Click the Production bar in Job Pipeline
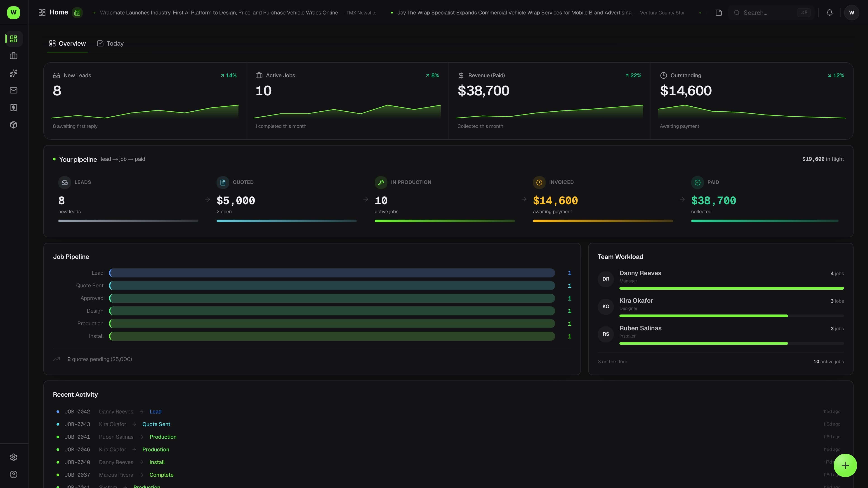Screen dimensions: 868x488 point(332,323)
